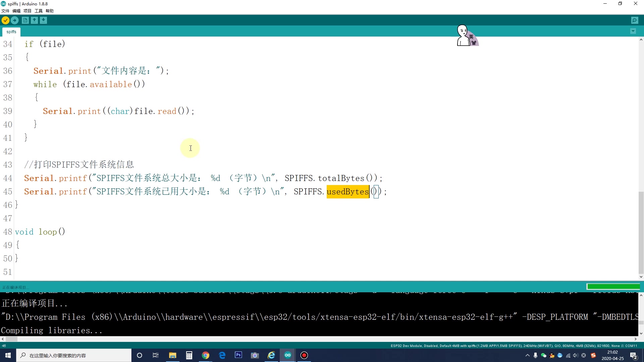Screen dimensions: 644x362
Task: Open an existing sketch
Action: pyautogui.click(x=35, y=20)
